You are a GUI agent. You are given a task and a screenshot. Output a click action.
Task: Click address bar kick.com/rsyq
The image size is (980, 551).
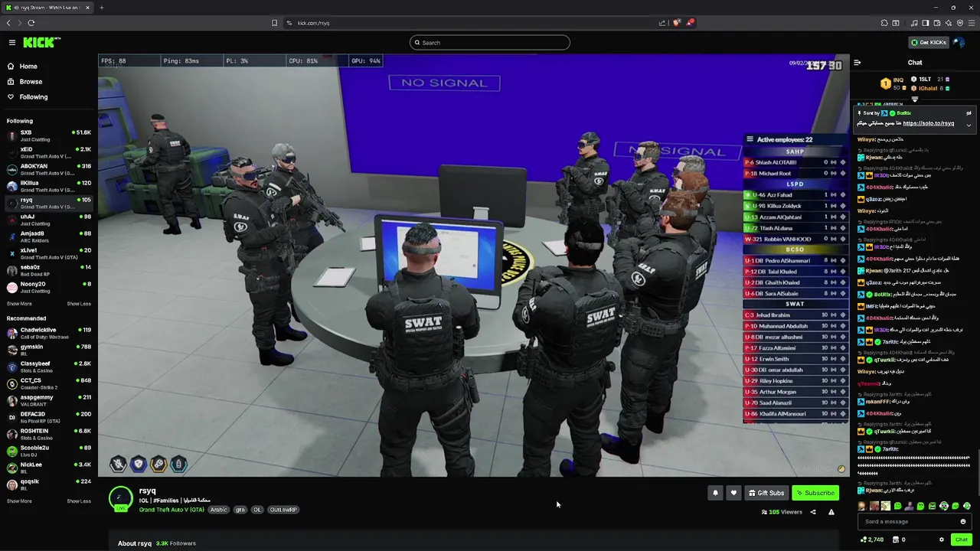313,23
